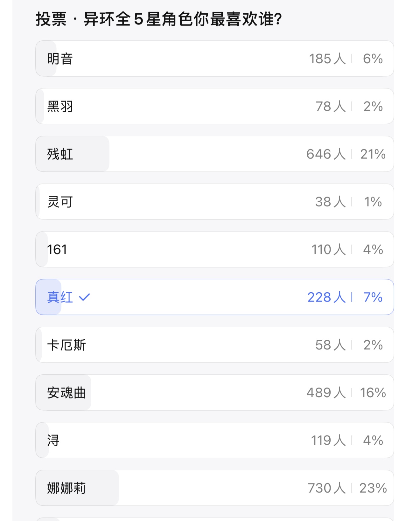
Task: Select the 黑羽 poll option
Action: pyautogui.click(x=215, y=106)
